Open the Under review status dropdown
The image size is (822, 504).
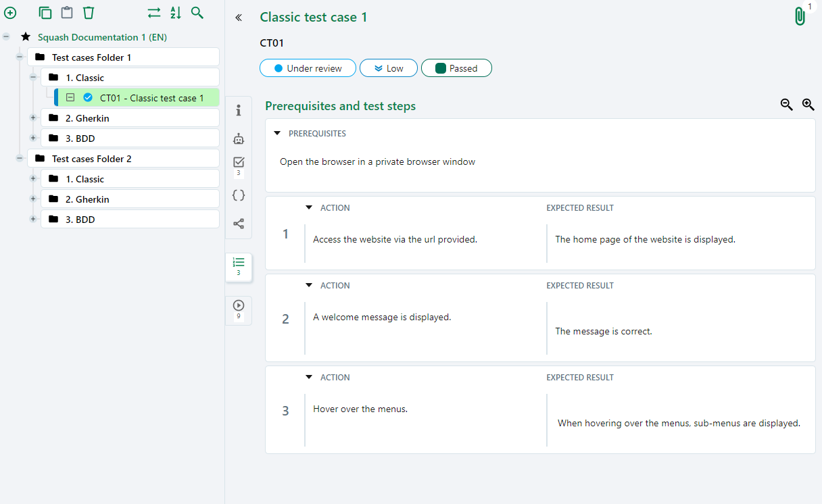[308, 68]
